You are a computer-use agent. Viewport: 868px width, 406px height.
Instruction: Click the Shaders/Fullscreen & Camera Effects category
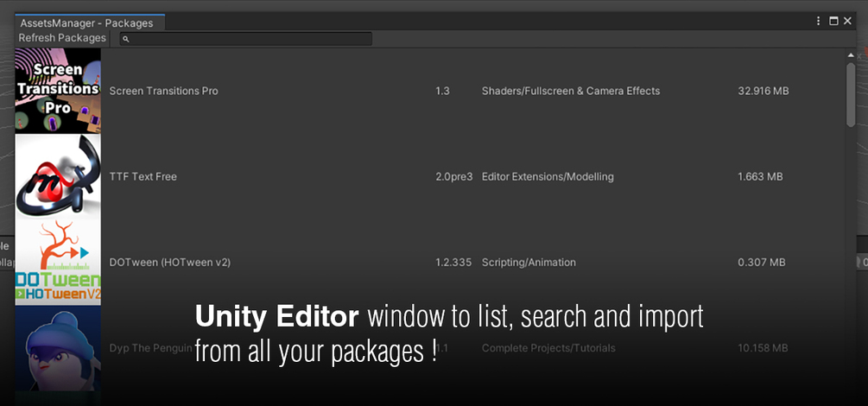pyautogui.click(x=571, y=91)
